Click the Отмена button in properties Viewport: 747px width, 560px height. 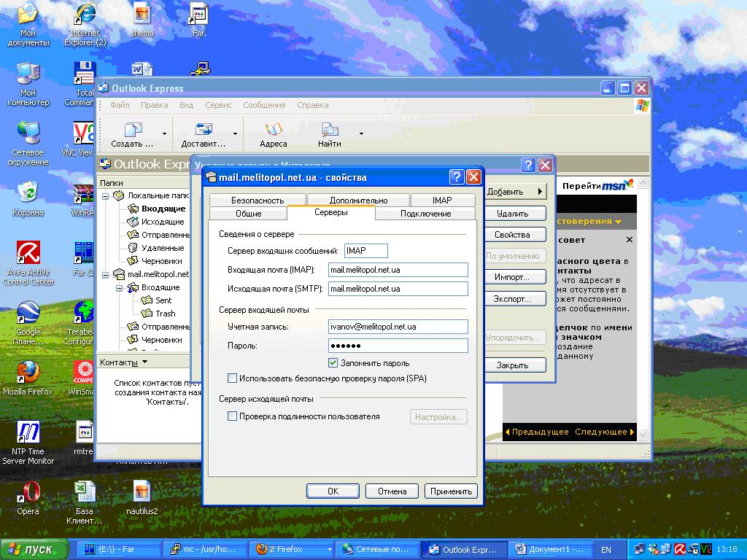click(x=392, y=491)
